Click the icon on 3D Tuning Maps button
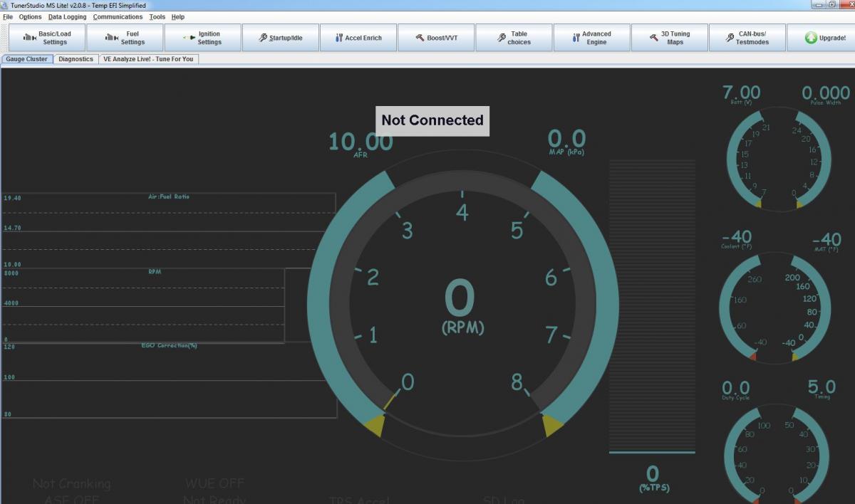 click(x=654, y=38)
